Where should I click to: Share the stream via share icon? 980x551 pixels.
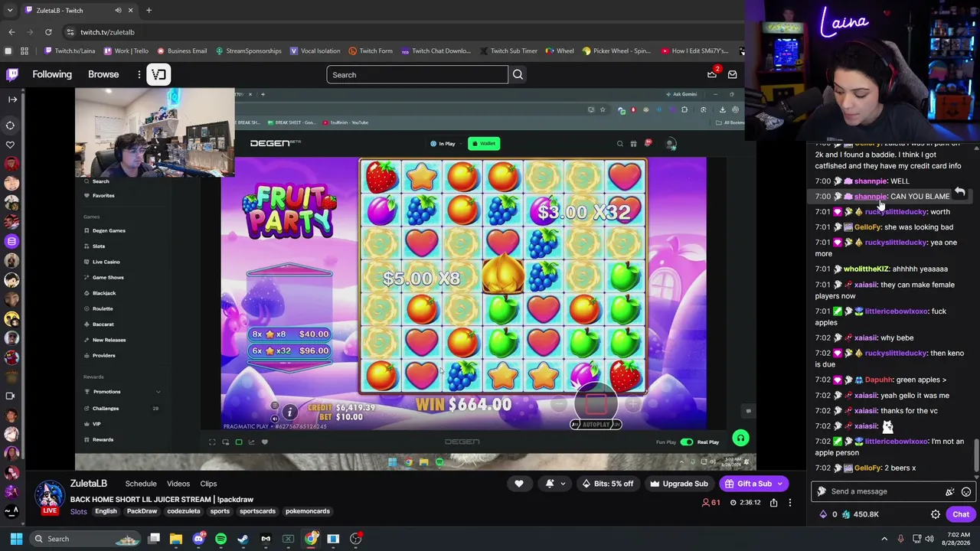pos(773,503)
